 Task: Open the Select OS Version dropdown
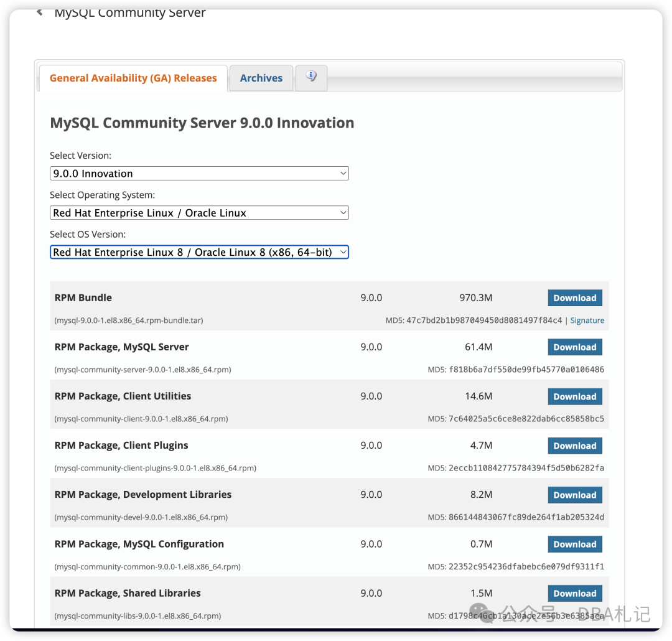click(199, 252)
